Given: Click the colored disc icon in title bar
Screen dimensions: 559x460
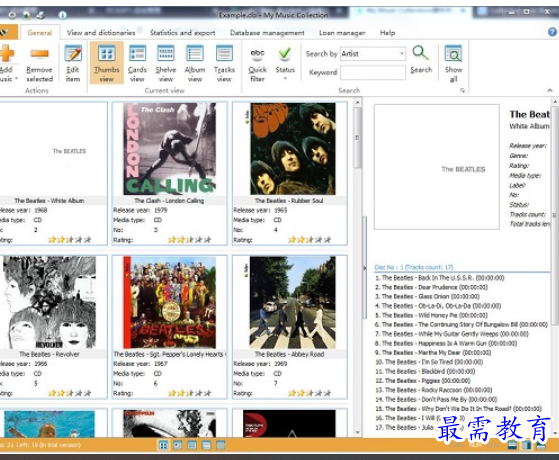Looking at the screenshot, I should tap(27, 15).
